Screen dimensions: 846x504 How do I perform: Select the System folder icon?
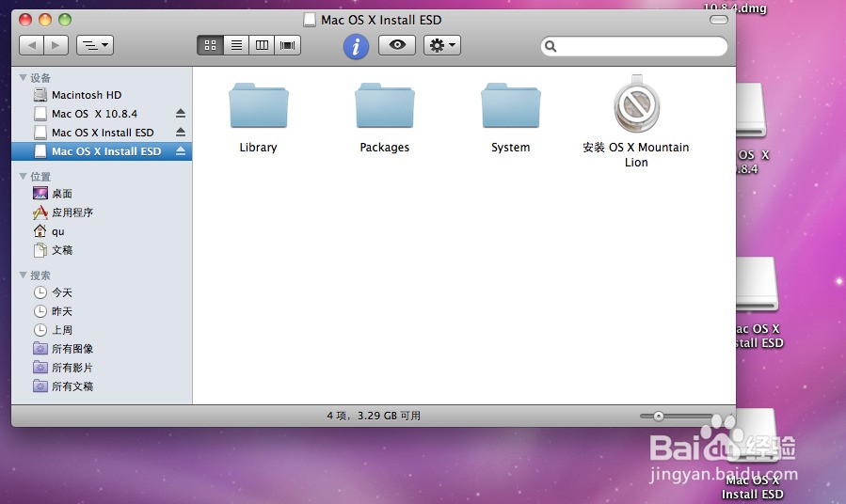tap(510, 105)
